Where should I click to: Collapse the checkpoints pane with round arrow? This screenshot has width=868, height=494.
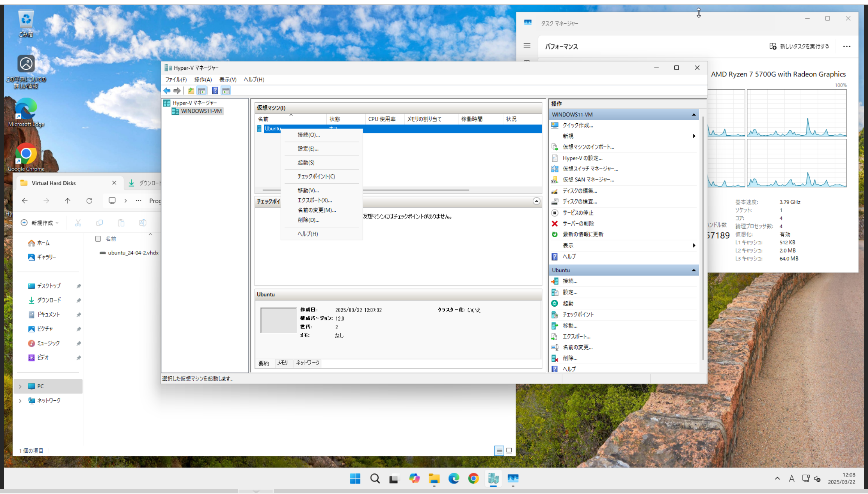536,201
